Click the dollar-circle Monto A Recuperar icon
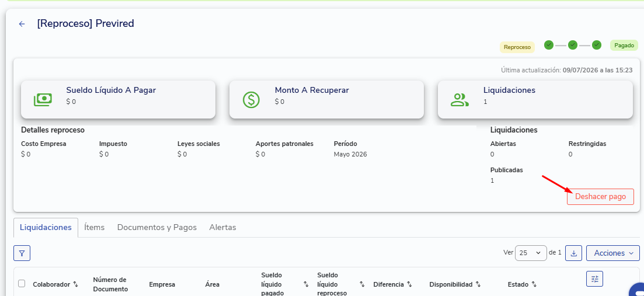This screenshot has height=296, width=644. tap(251, 100)
